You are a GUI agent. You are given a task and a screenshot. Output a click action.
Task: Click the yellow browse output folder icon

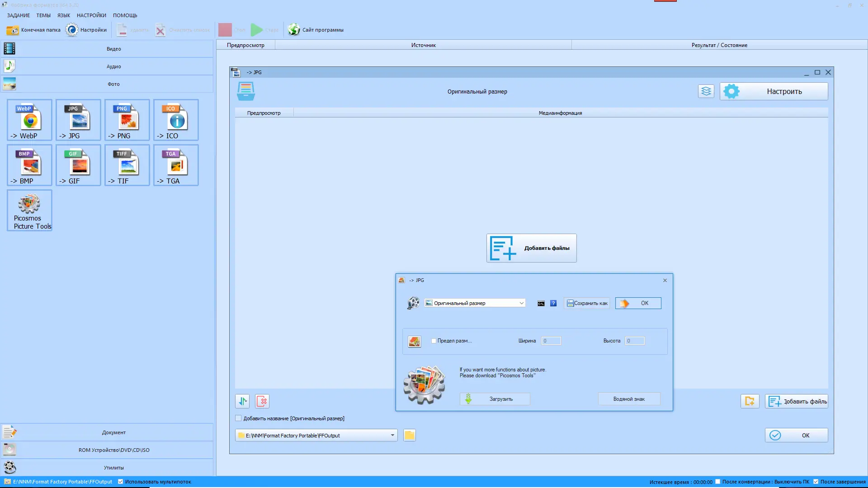[410, 435]
